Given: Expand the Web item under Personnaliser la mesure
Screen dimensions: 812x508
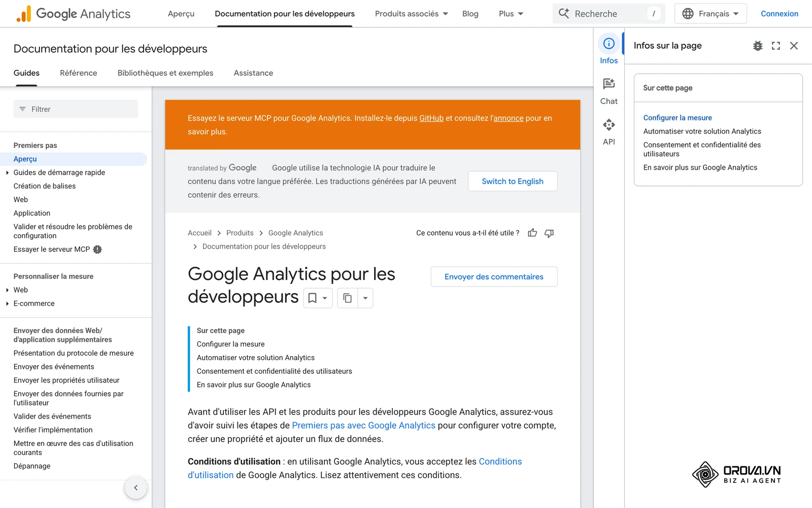Looking at the screenshot, I should coord(7,290).
